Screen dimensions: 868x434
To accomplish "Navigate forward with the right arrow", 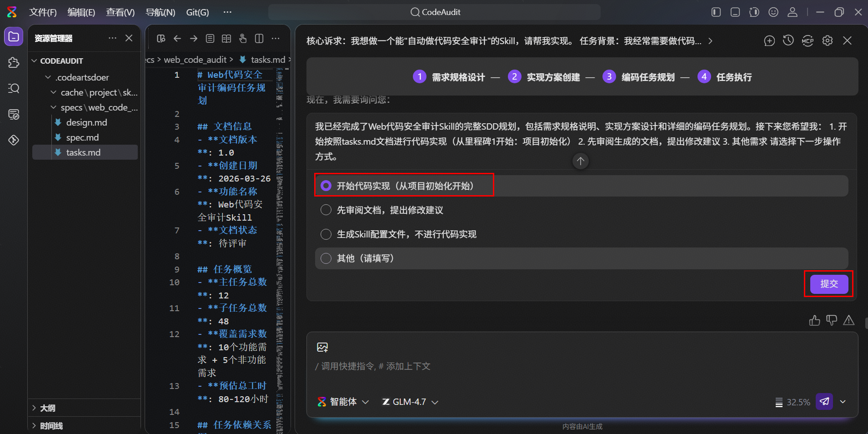I will point(194,39).
